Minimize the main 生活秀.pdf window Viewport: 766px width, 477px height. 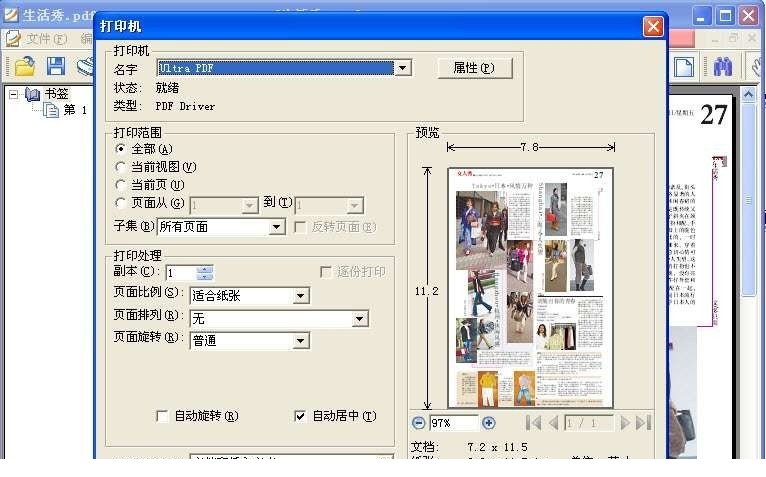coord(701,16)
